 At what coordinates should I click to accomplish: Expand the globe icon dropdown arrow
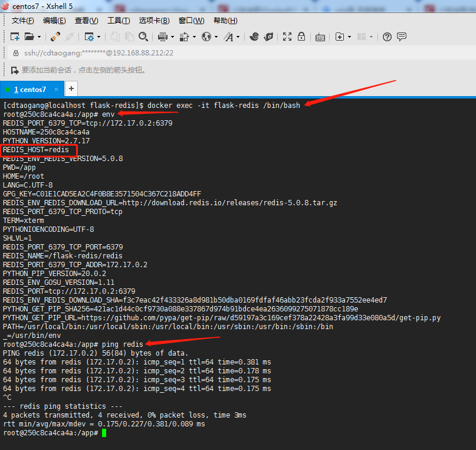[x=216, y=37]
